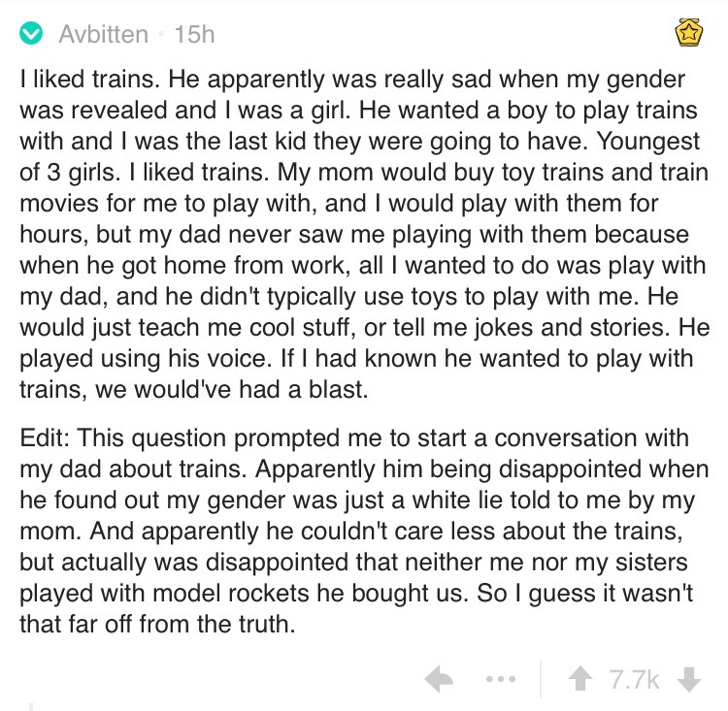
Task: Tap the 7.7k vote score
Action: click(634, 680)
